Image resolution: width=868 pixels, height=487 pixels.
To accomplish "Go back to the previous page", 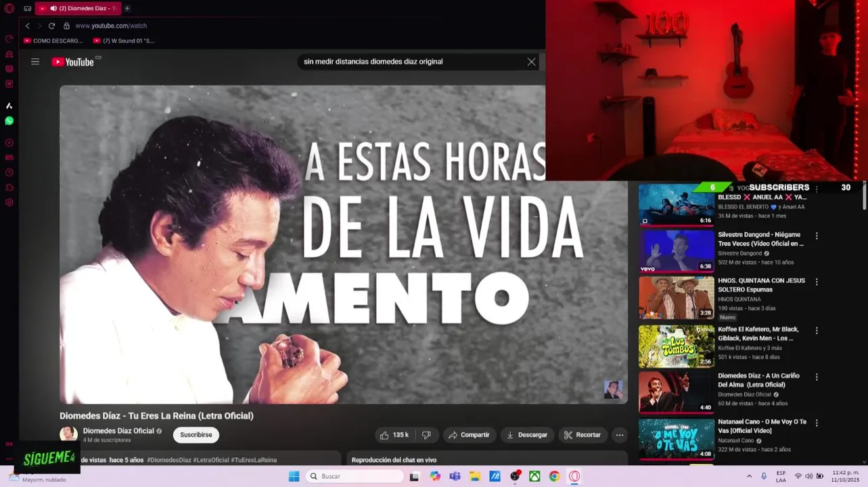I will pyautogui.click(x=28, y=26).
